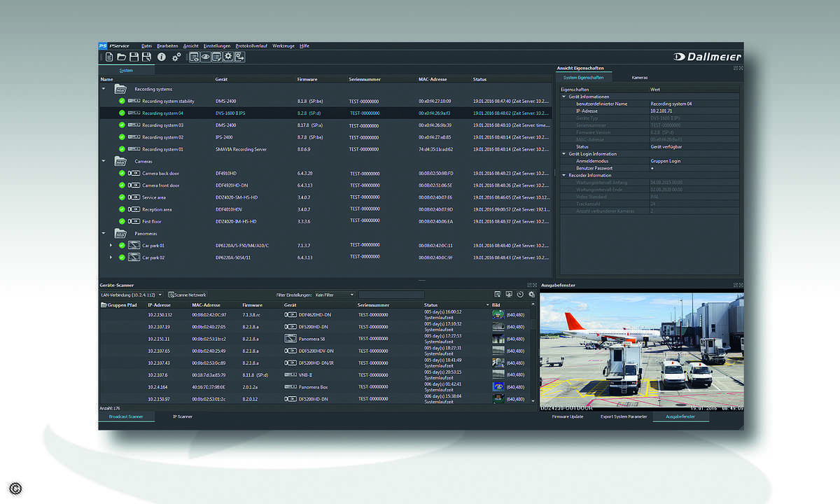
Task: Click recorder icon of Recording system 03
Action: pos(134,125)
